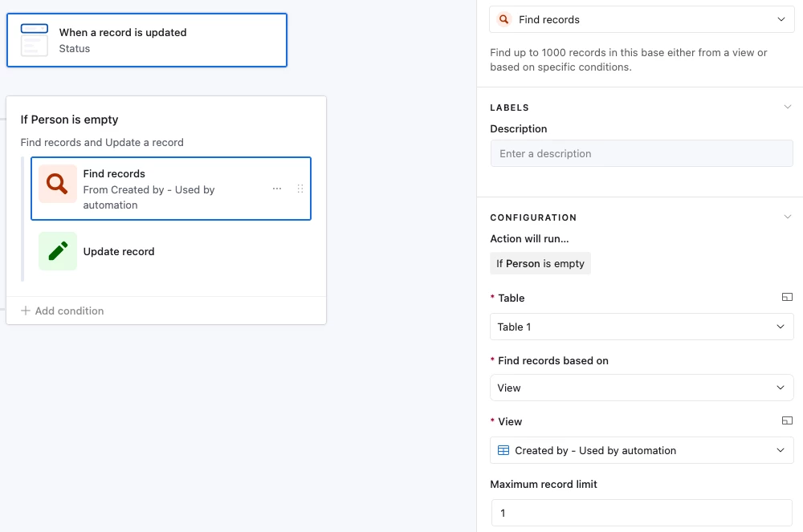Select the When a record is updated trigger
Image resolution: width=803 pixels, height=532 pixels.
pos(147,40)
